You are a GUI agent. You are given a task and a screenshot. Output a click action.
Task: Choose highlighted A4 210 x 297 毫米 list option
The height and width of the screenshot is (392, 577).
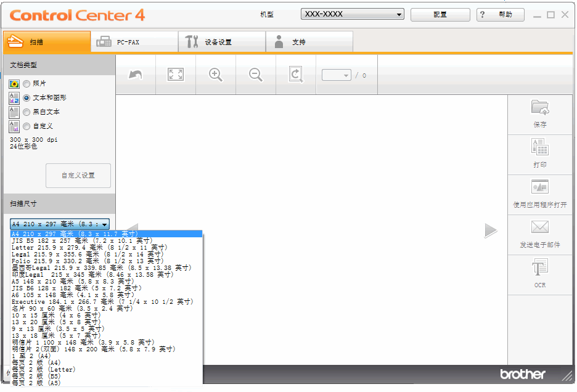tap(107, 234)
